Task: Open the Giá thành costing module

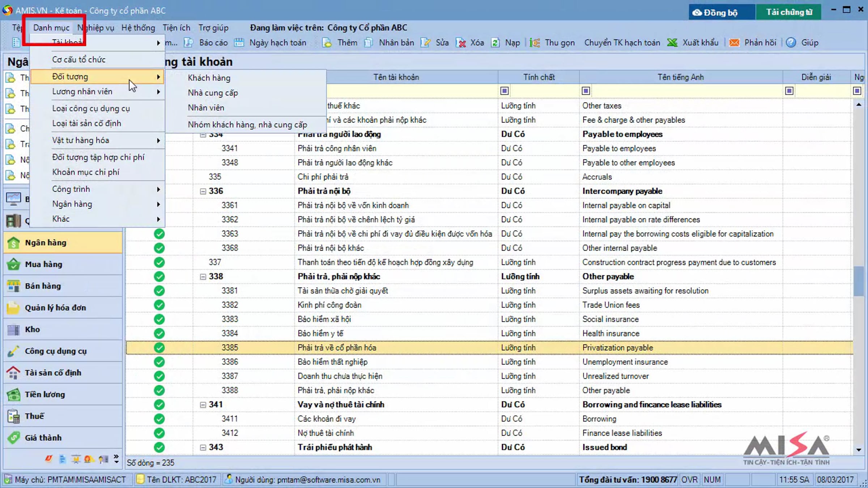Action: pyautogui.click(x=63, y=438)
